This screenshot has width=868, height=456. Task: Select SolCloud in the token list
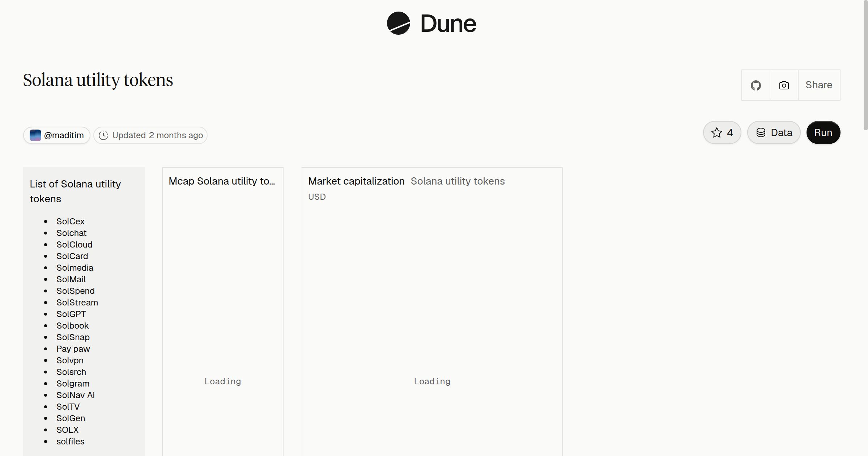75,245
